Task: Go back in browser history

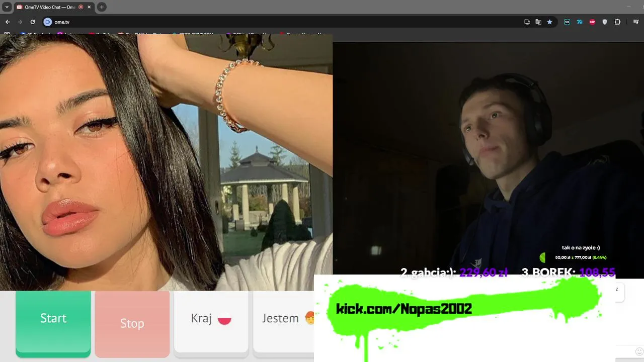Action: [x=8, y=22]
